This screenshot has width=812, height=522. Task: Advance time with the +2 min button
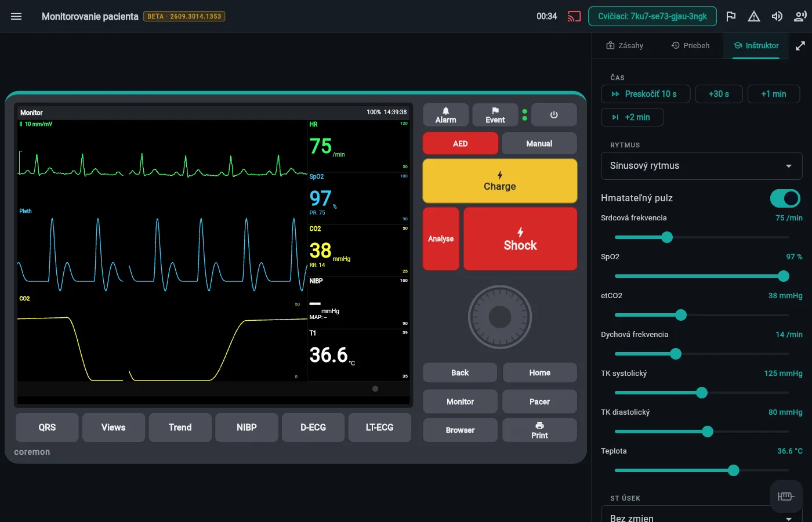[632, 117]
